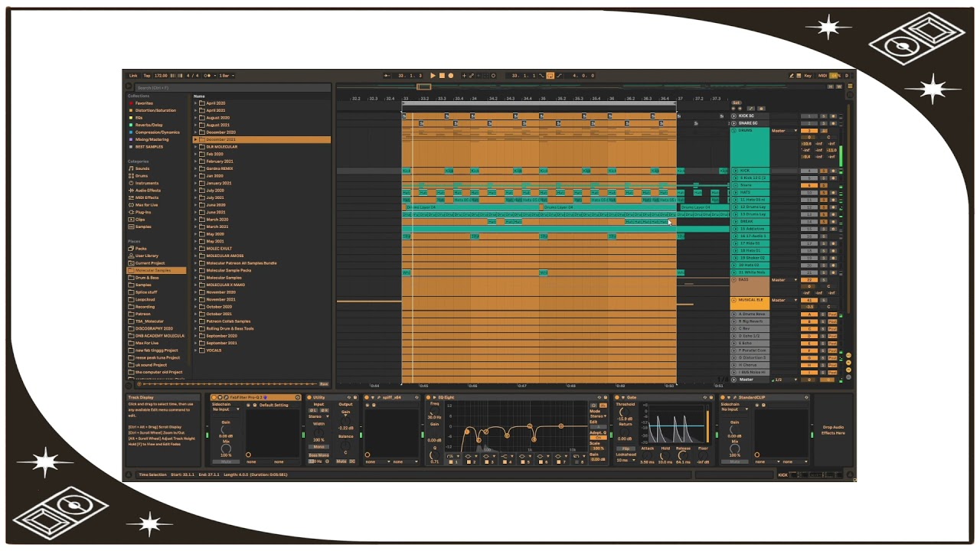Screen dimensions: 980x551
Task: Open User Library in Places
Action: pyautogui.click(x=146, y=256)
